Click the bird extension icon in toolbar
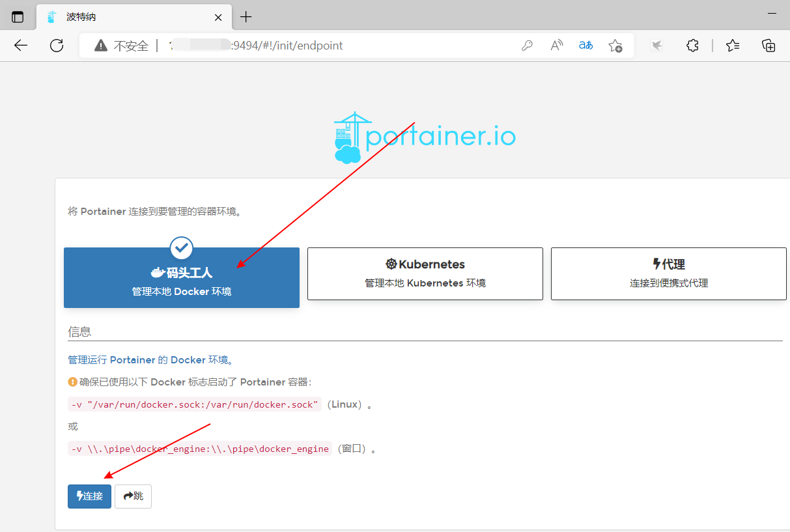Screen dimensions: 790x532 [656, 46]
